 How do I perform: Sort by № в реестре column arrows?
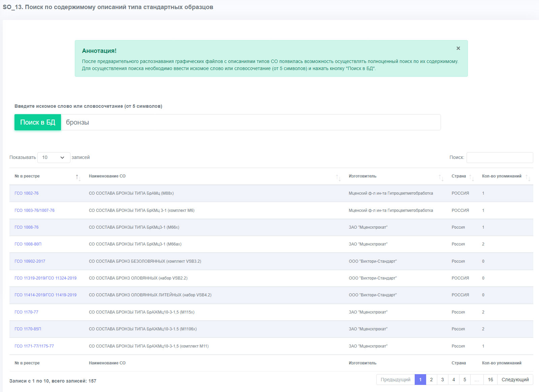point(78,177)
